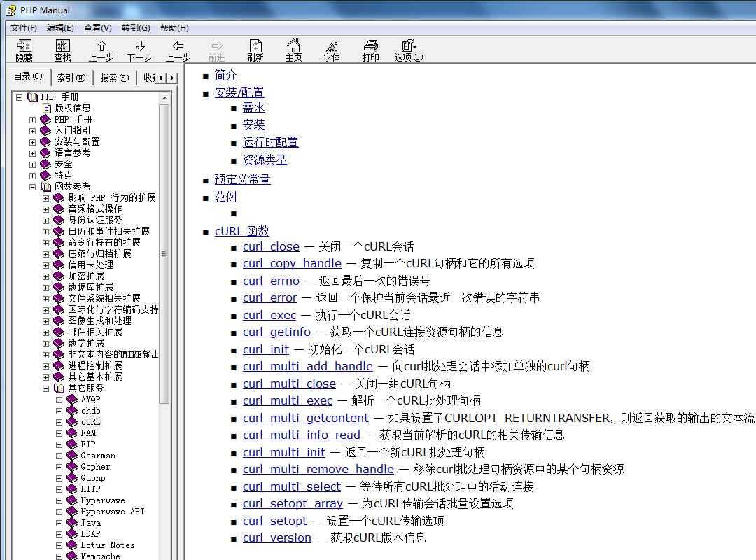Viewport: 756px width, 560px height.
Task: Click the right tab-scroll arrow button
Action: tap(172, 78)
